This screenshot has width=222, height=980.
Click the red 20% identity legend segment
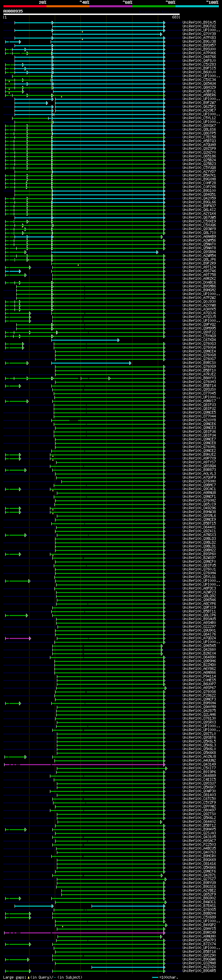(x=25, y=6)
